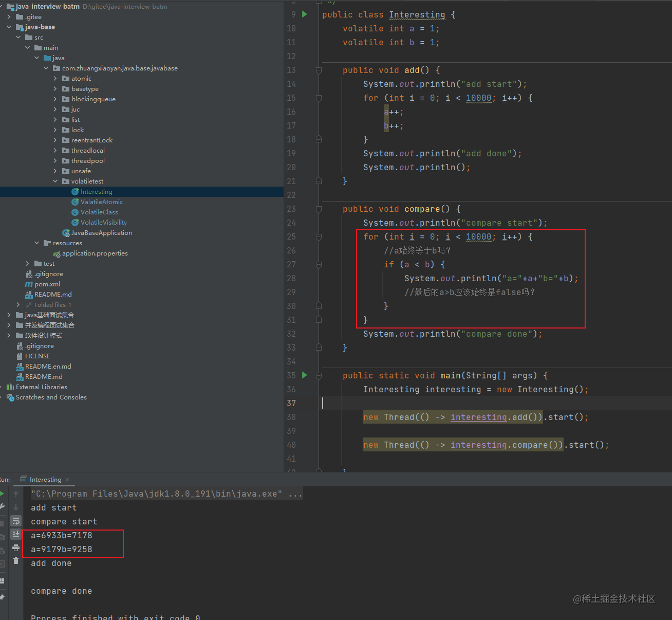This screenshot has height=620, width=672.
Task: Fold the if block at line 27
Action: pos(319,265)
